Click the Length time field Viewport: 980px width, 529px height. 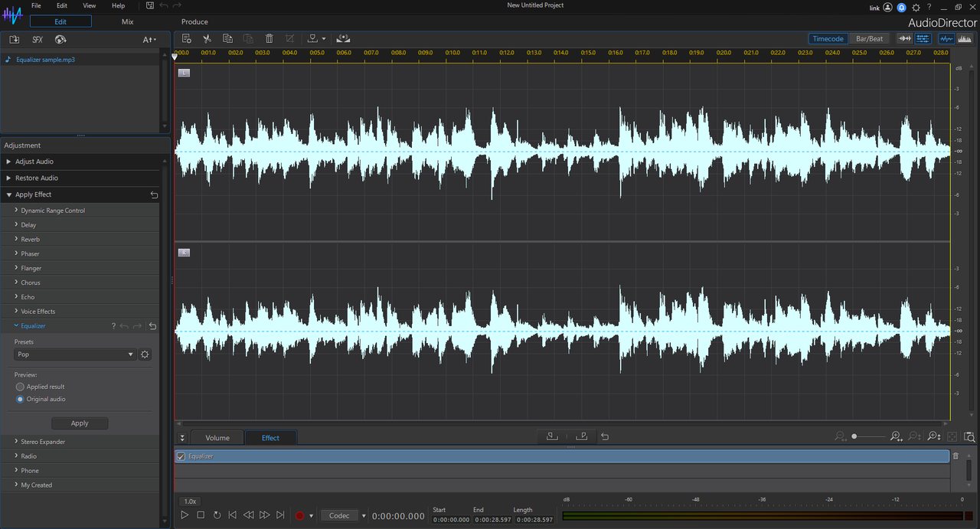(x=534, y=519)
